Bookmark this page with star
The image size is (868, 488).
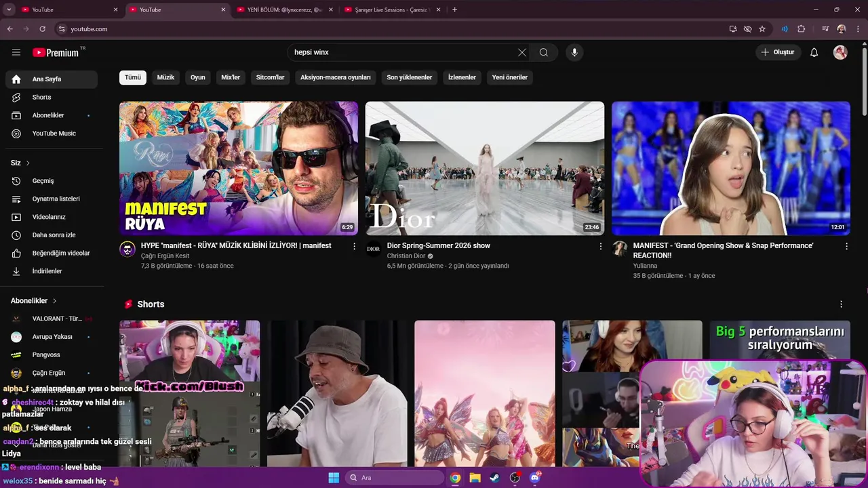762,29
